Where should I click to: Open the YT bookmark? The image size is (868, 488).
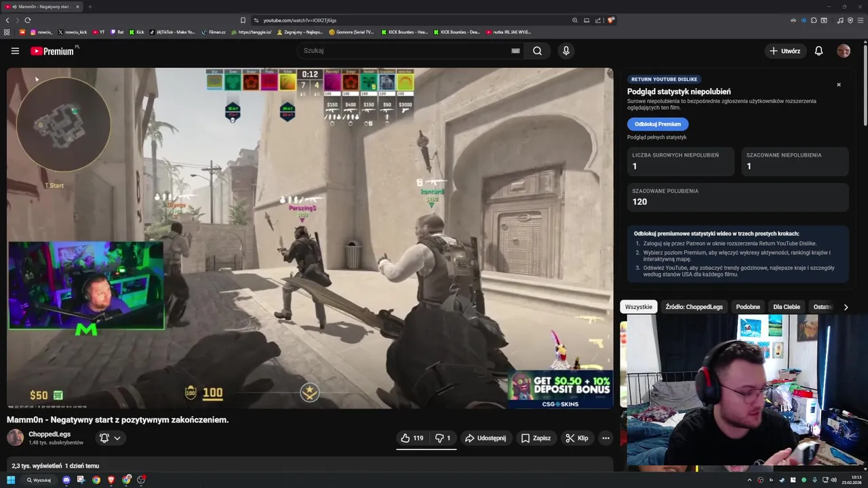(x=98, y=32)
